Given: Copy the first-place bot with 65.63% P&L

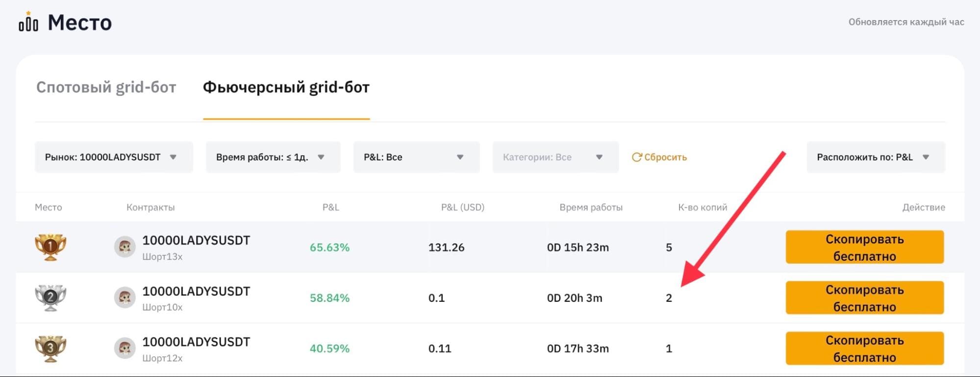Looking at the screenshot, I should tap(864, 247).
